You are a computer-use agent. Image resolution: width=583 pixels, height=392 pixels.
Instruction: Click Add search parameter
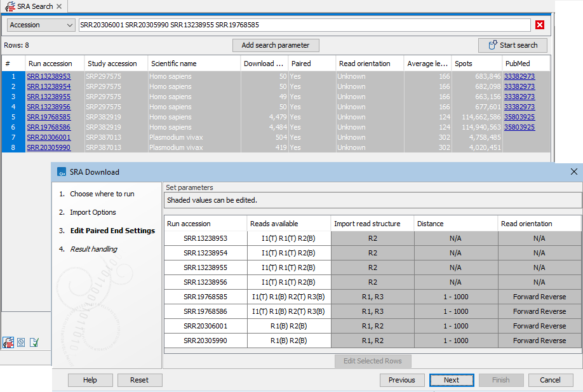(276, 45)
